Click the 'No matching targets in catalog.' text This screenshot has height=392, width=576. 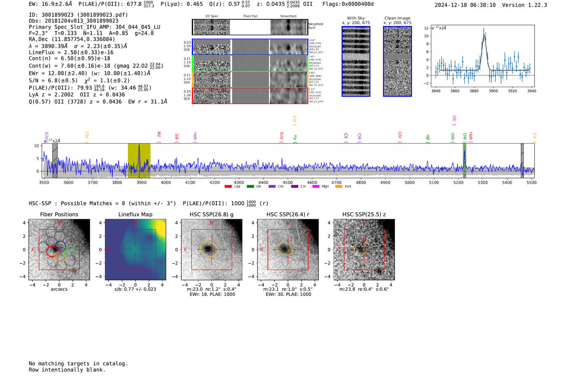pyautogui.click(x=78, y=364)
